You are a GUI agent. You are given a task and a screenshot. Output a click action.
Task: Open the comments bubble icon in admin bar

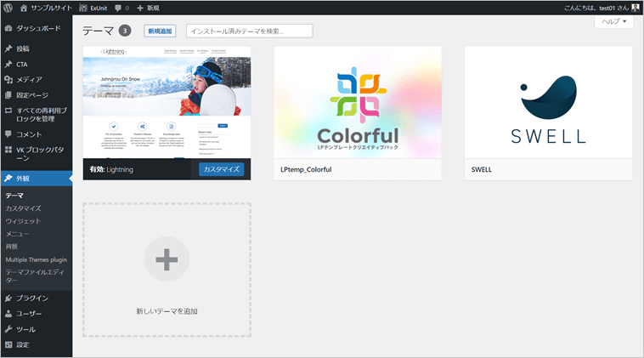pyautogui.click(x=120, y=7)
